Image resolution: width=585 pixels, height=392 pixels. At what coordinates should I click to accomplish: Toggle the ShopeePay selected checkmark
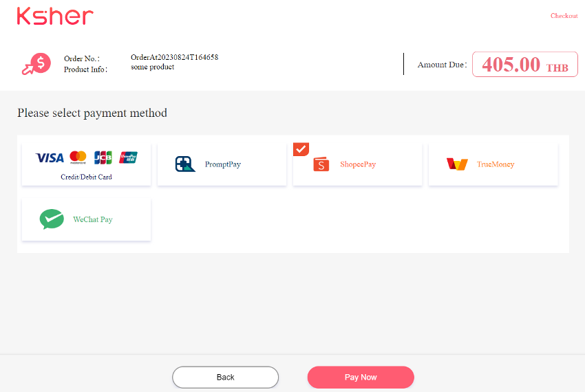(x=301, y=149)
